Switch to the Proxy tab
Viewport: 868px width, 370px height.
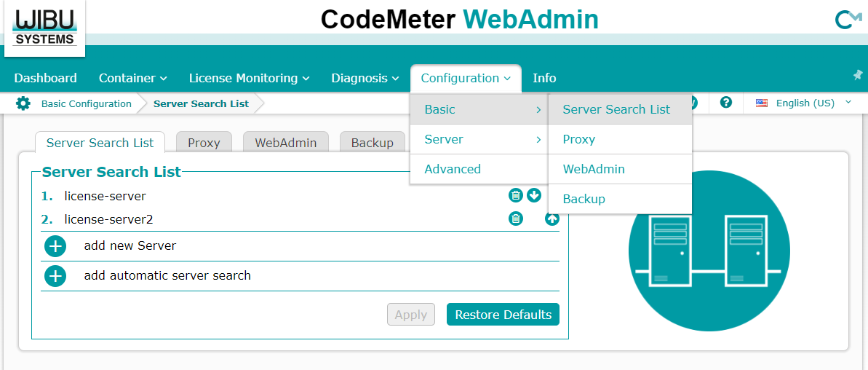coord(204,143)
